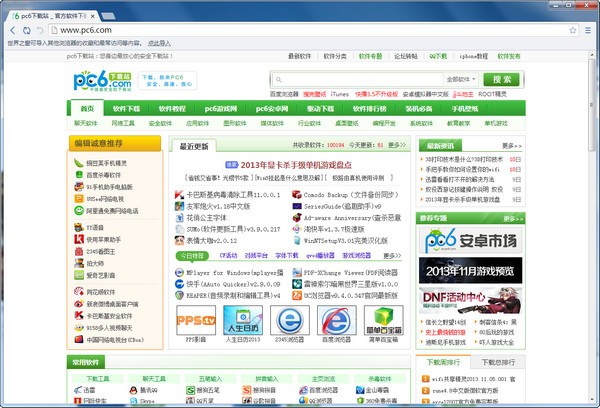Click the 阿里通免费网络电话 green smiley icon
Screen dimensions: 600x408
79,211
